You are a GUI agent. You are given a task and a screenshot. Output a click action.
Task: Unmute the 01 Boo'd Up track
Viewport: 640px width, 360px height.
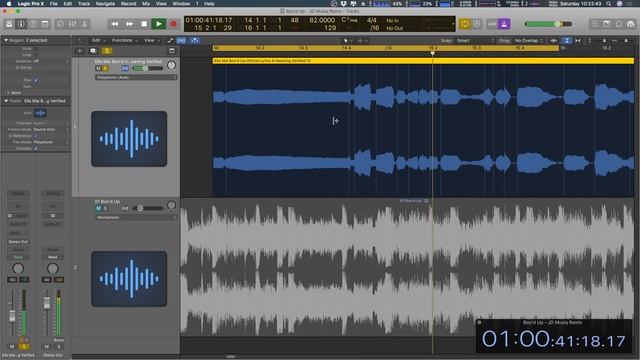click(x=98, y=208)
